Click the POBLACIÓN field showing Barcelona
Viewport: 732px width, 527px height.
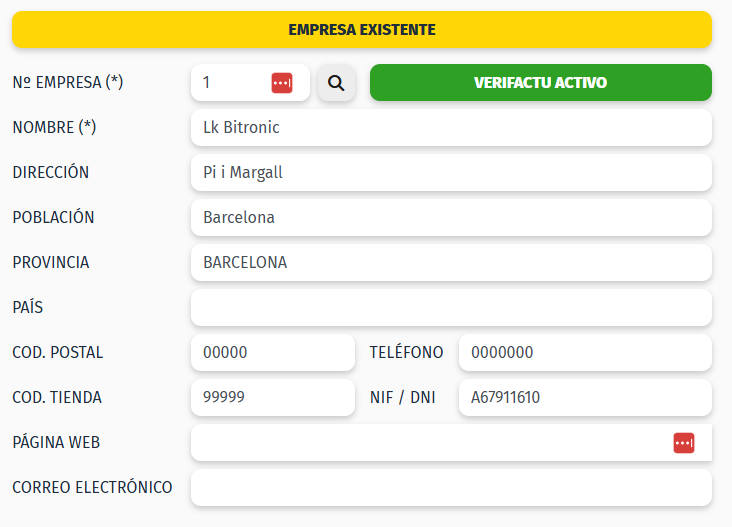tap(450, 217)
